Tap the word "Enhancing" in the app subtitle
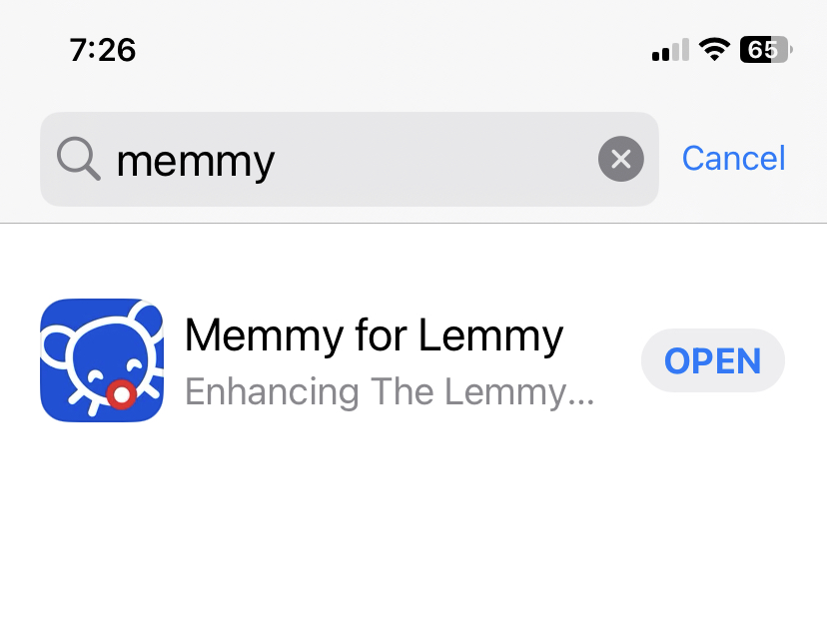 click(272, 392)
